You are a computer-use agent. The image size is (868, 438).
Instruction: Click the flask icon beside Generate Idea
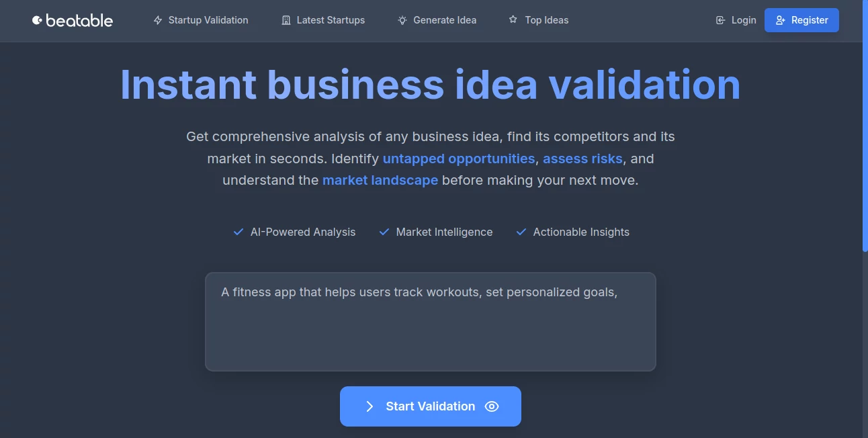pyautogui.click(x=402, y=20)
